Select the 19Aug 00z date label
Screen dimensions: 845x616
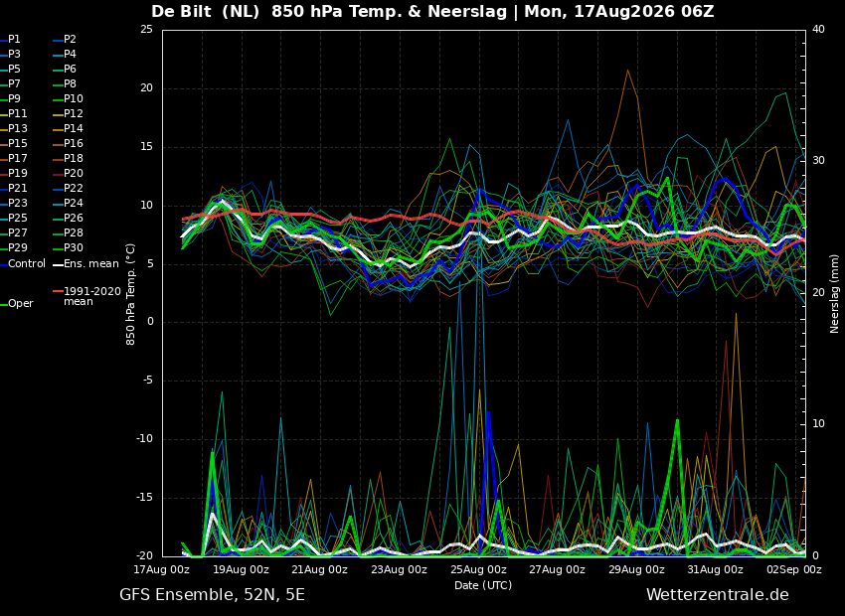tap(241, 569)
